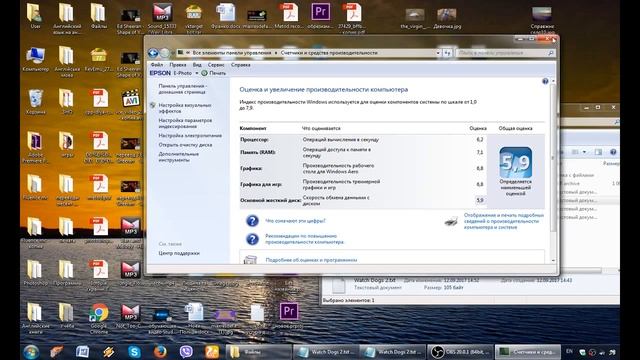Screen dimensions: 640x360
Task: Click the help icon in the Explorer window
Action: pyautogui.click(x=613, y=152)
